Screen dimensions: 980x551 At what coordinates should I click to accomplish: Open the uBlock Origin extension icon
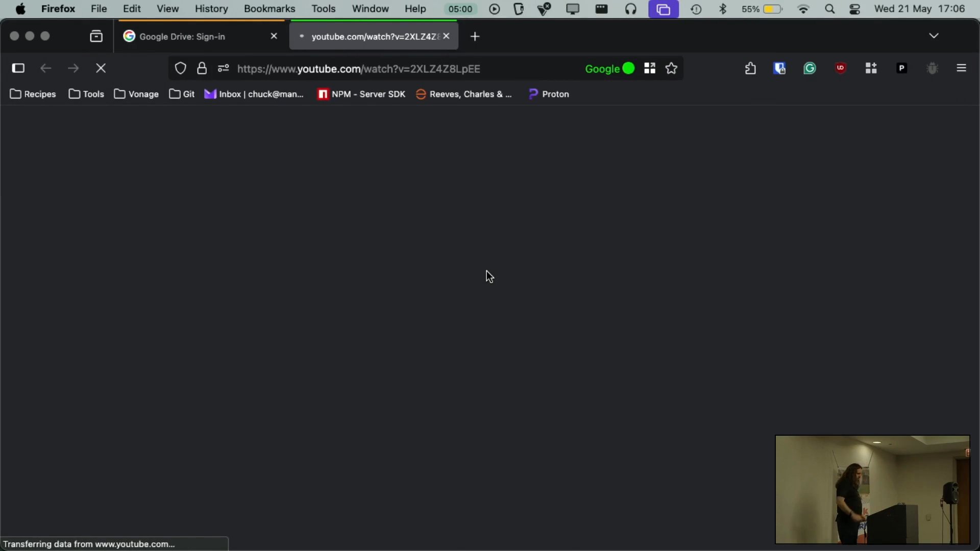tap(841, 68)
